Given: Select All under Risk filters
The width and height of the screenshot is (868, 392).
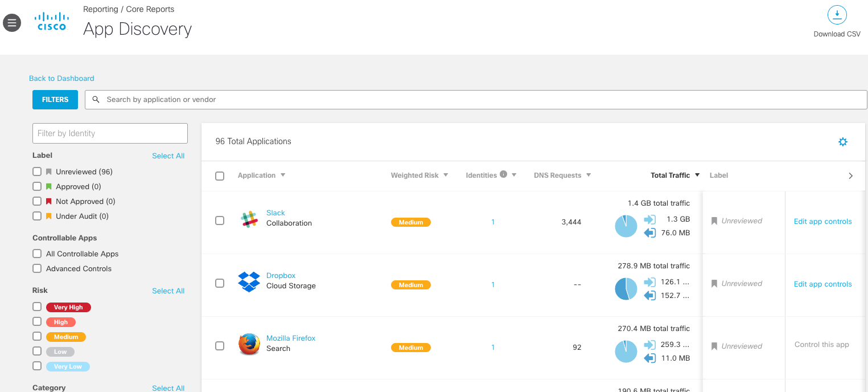Looking at the screenshot, I should click(x=168, y=291).
